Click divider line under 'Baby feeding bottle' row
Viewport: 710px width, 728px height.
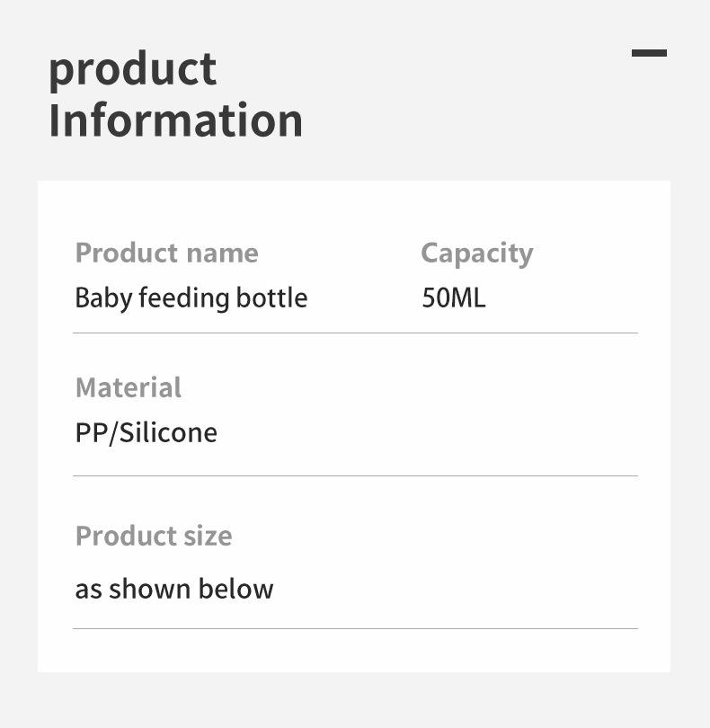point(355,333)
